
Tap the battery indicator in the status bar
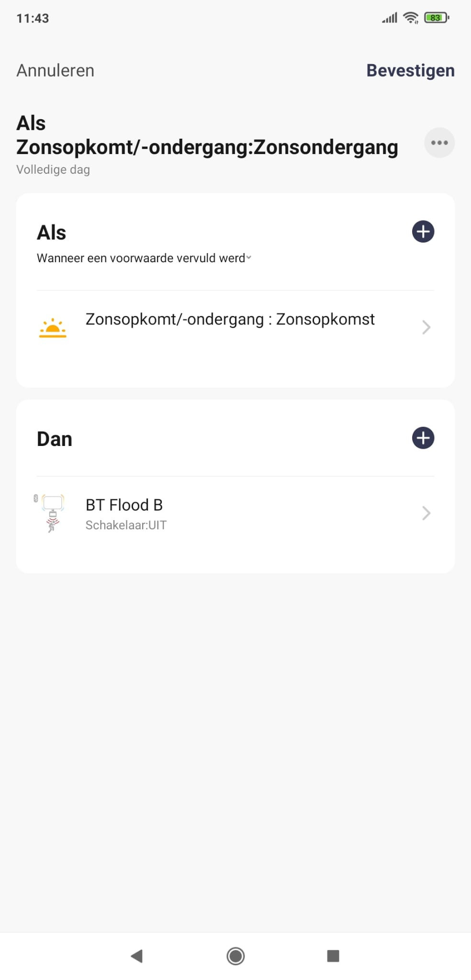pos(437,18)
